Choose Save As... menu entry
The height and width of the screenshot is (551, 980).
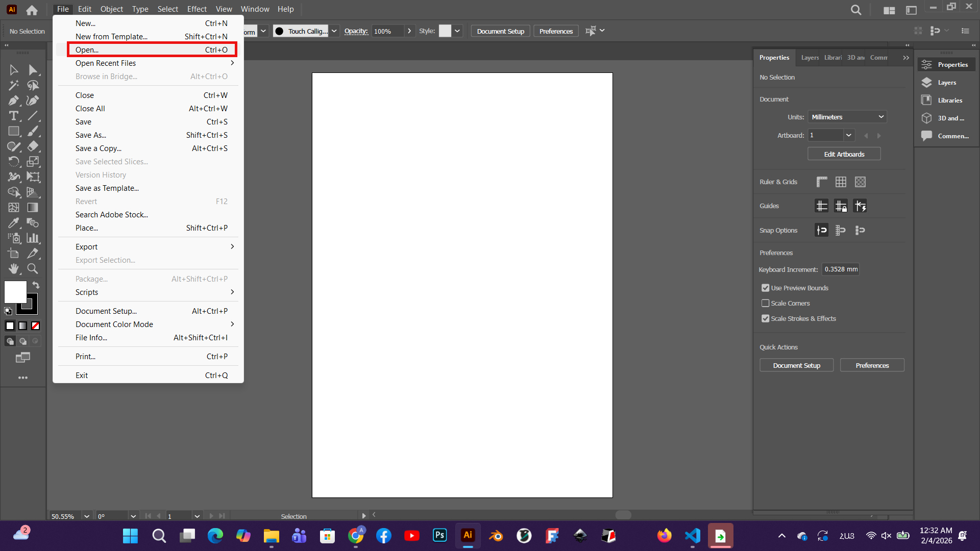[91, 135]
